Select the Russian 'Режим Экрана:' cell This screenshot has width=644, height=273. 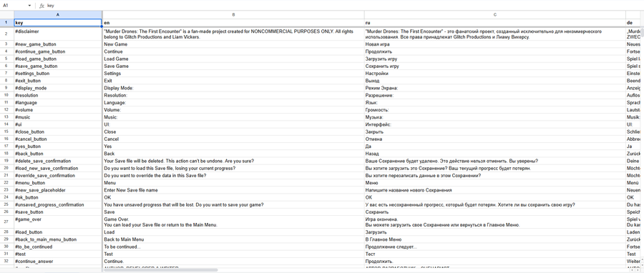pyautogui.click(x=494, y=88)
